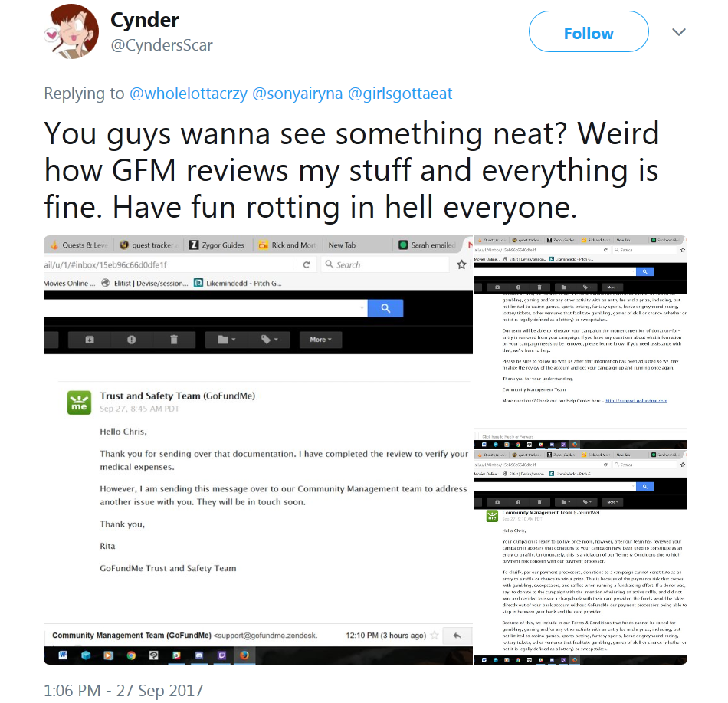Expand the Labels tag dropdown
This screenshot has width=728, height=703.
(269, 340)
